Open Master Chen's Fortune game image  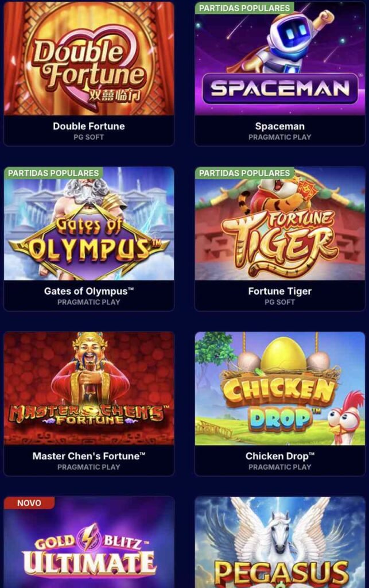(x=89, y=389)
